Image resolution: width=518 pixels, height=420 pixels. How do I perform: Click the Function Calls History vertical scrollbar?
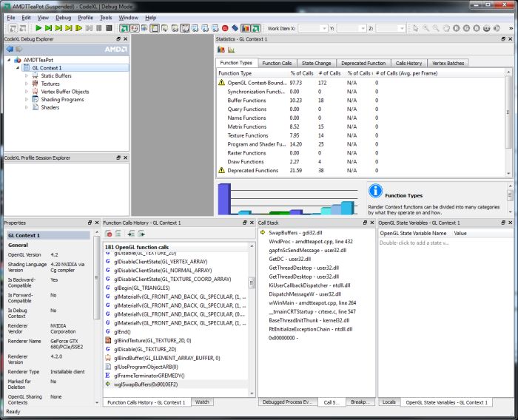tap(252, 319)
